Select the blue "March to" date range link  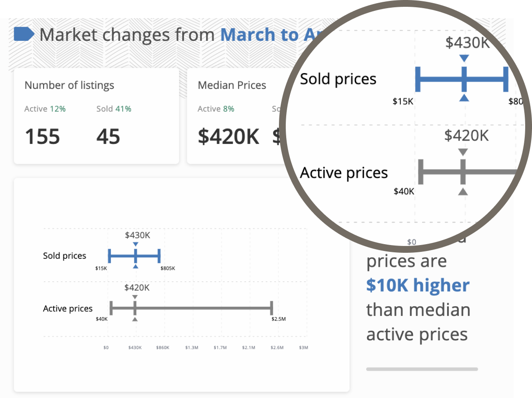[259, 35]
